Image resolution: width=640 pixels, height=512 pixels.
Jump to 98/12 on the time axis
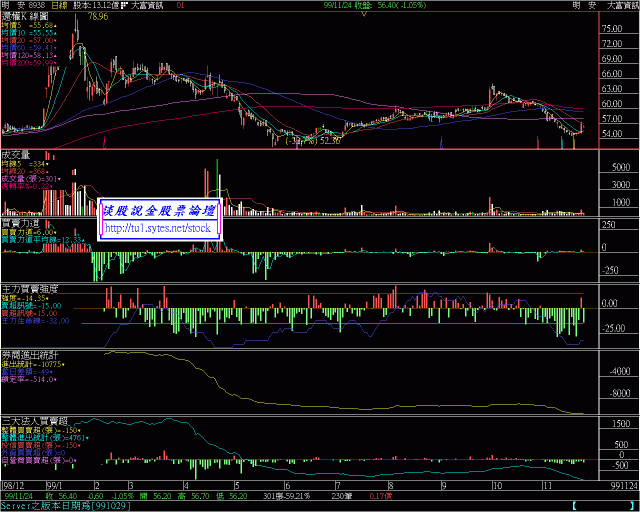point(13,486)
